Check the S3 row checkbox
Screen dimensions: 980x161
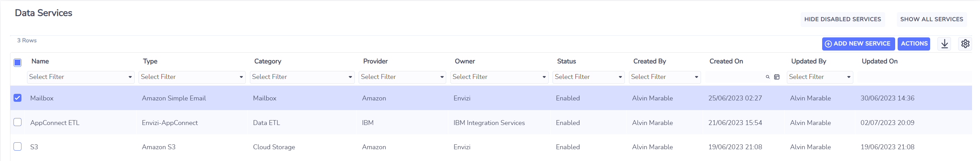pyautogui.click(x=18, y=146)
